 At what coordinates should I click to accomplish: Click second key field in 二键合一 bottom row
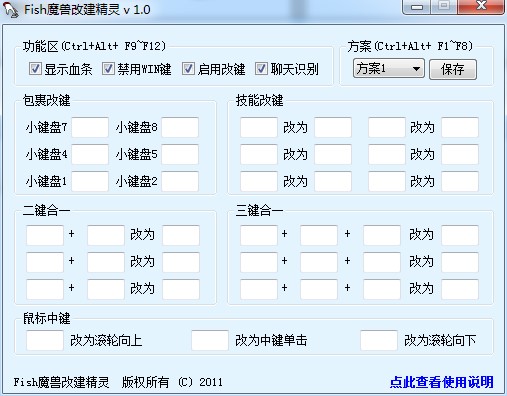106,289
